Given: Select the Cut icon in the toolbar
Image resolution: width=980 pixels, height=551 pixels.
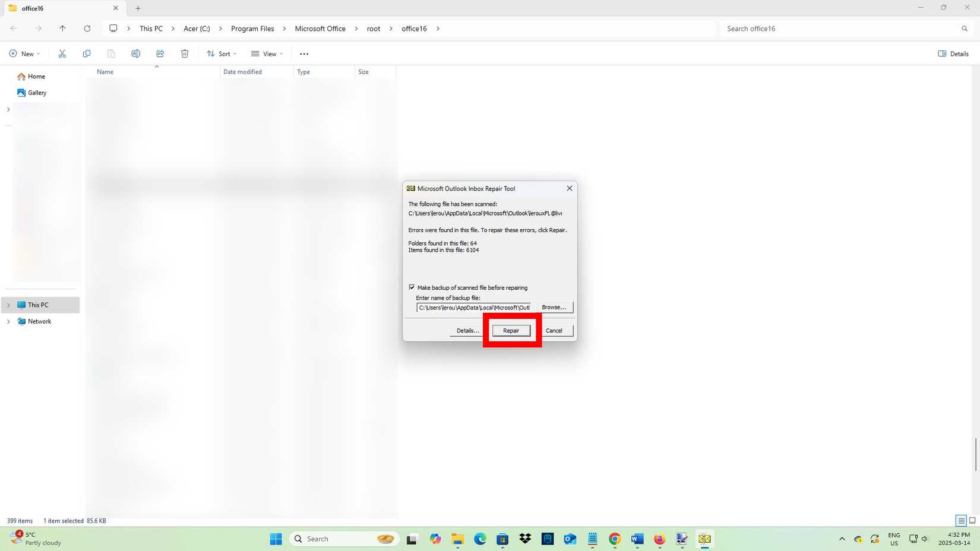Looking at the screenshot, I should tap(62, 53).
